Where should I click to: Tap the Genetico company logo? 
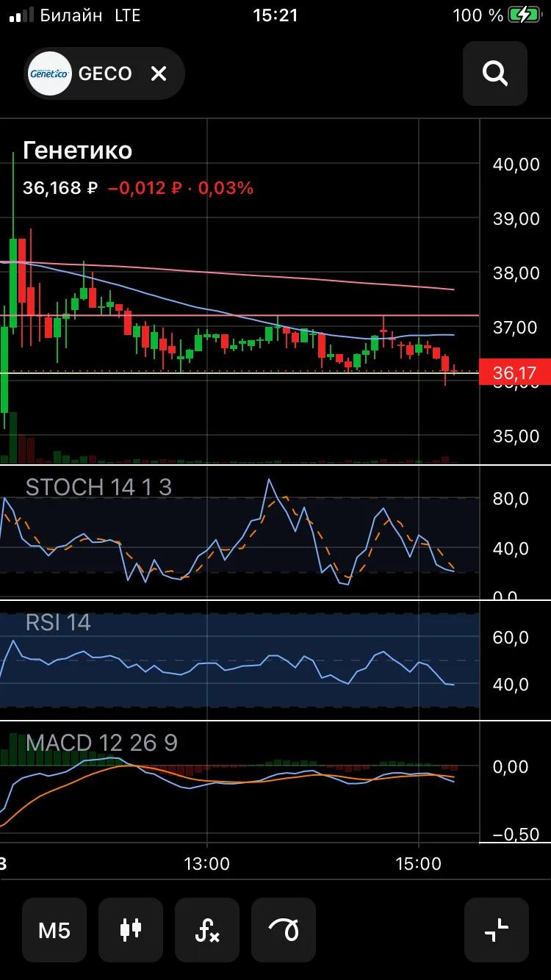coord(49,73)
